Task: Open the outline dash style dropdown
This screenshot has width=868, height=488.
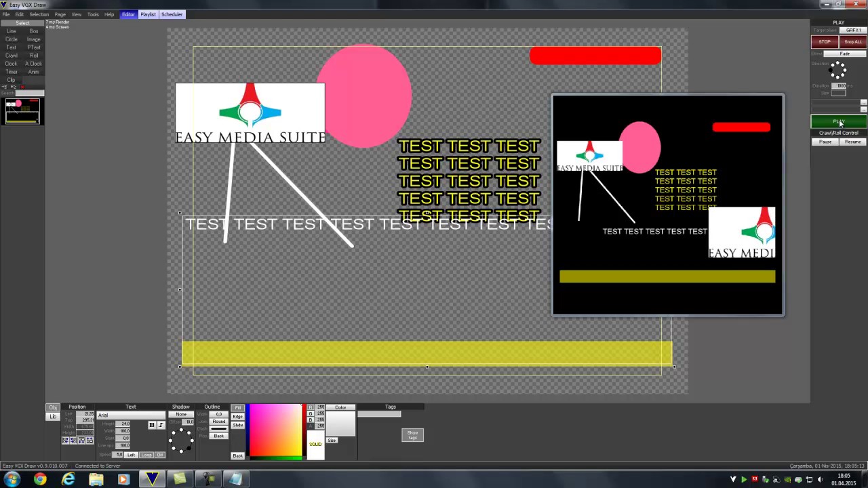Action: click(218, 429)
